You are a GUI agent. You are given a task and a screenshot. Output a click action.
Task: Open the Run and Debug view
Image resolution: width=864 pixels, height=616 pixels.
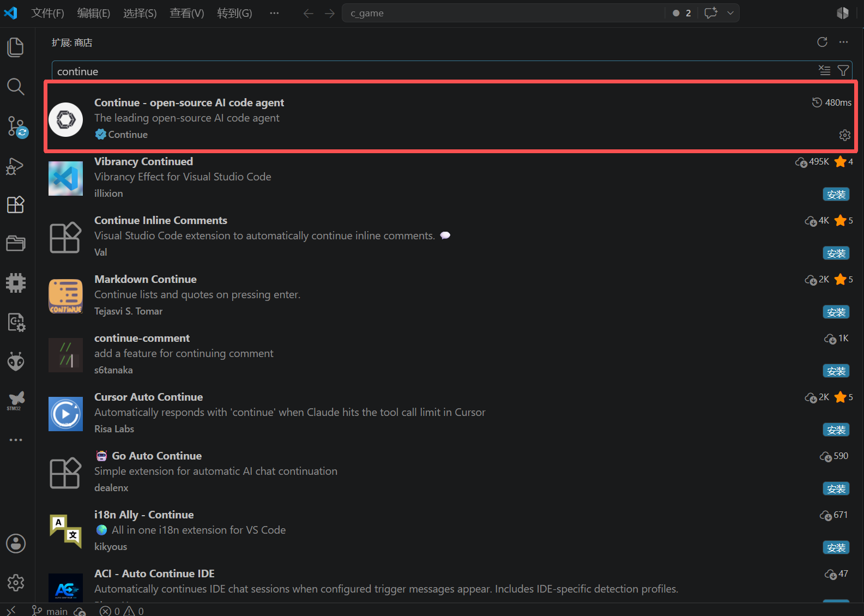pos(15,166)
